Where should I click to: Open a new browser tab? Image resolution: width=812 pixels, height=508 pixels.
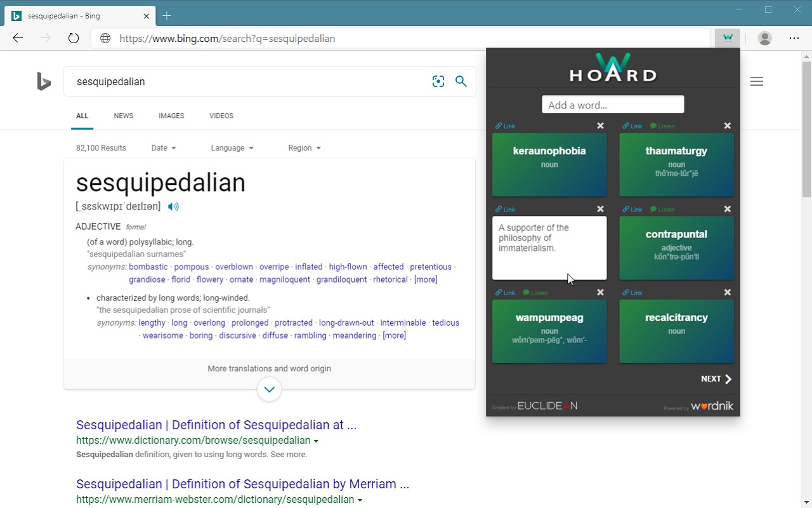(x=167, y=15)
